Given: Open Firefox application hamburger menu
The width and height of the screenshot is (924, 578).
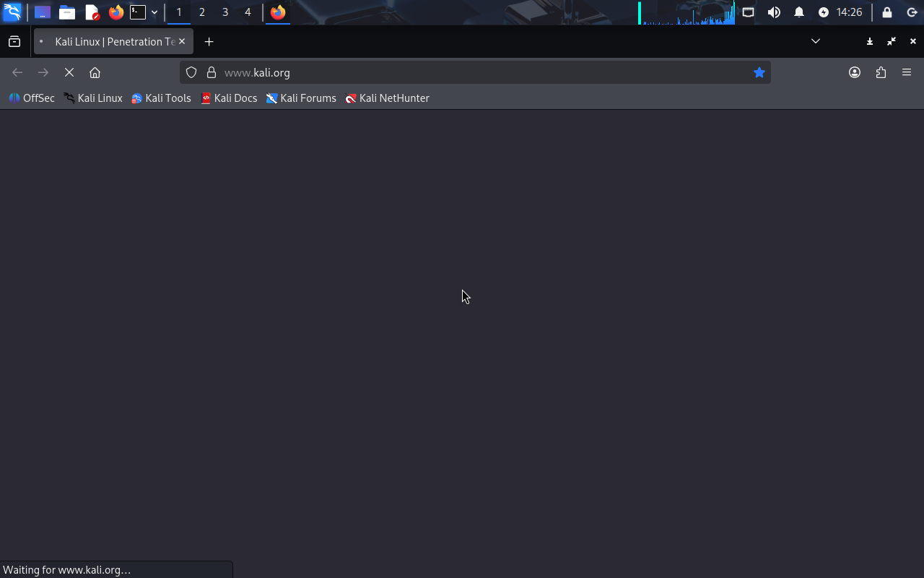Looking at the screenshot, I should [x=907, y=72].
